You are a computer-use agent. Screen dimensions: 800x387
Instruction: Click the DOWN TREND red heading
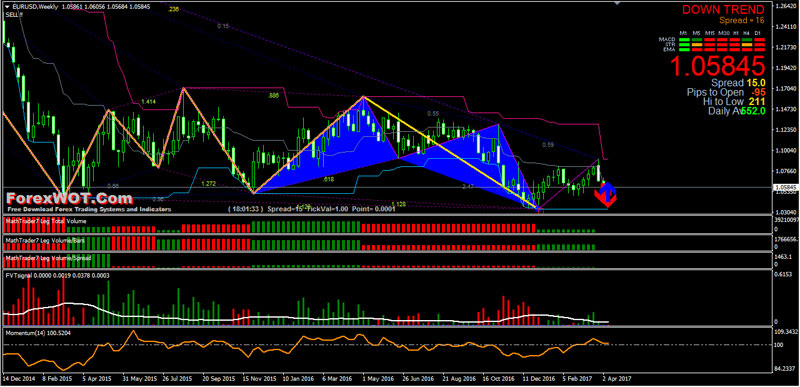(x=723, y=9)
